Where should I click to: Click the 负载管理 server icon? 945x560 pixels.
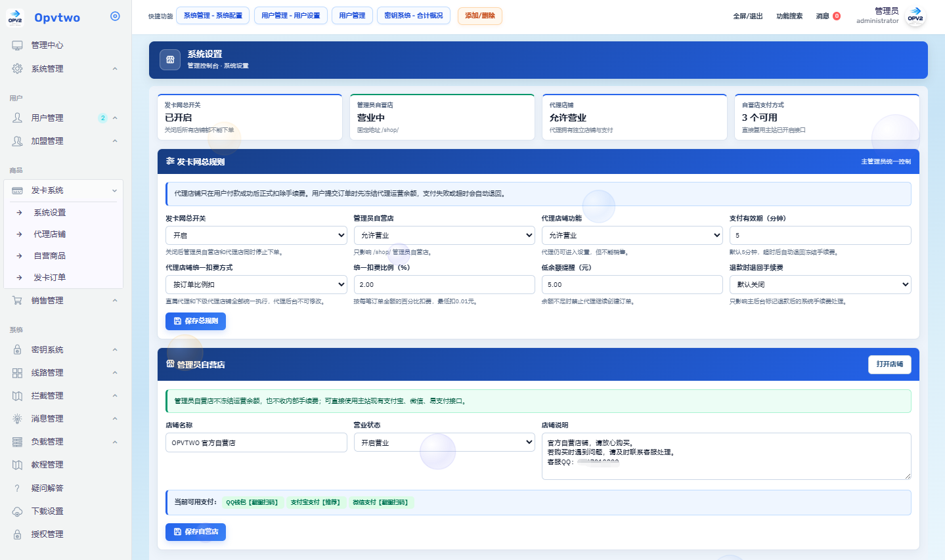pos(17,442)
